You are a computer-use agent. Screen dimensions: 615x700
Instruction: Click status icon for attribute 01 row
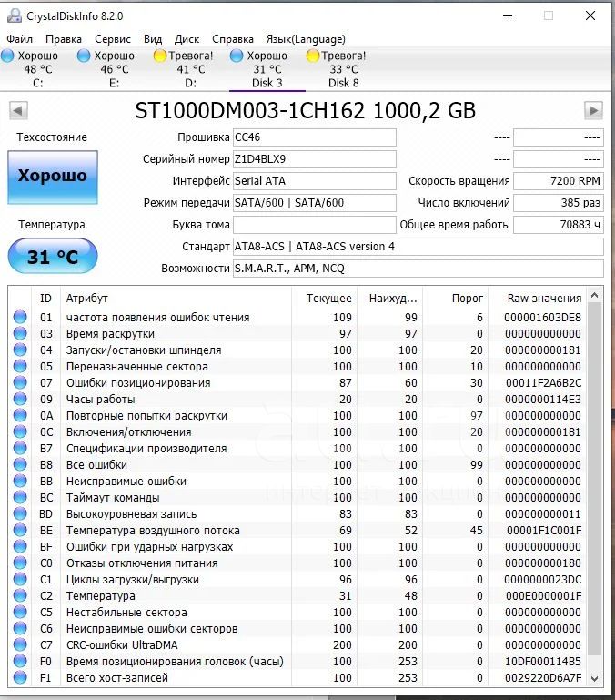[20, 317]
